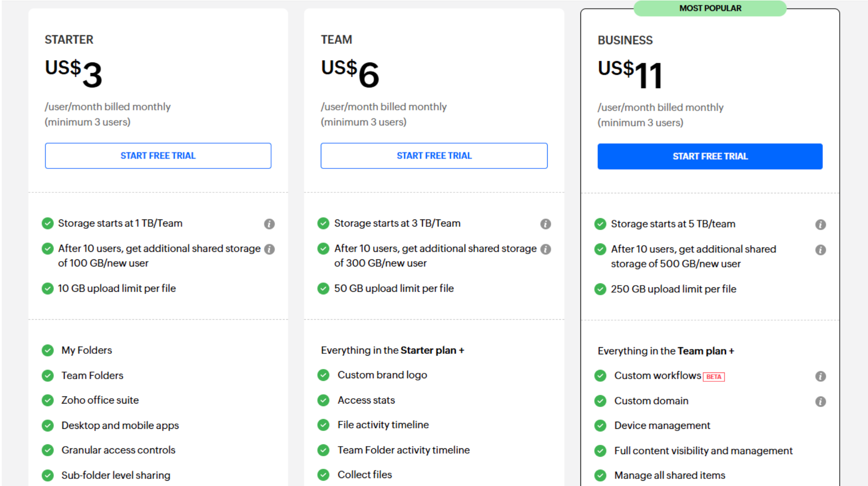This screenshot has width=868, height=486.
Task: Click the info icon beside Team plan storage
Action: [x=545, y=224]
